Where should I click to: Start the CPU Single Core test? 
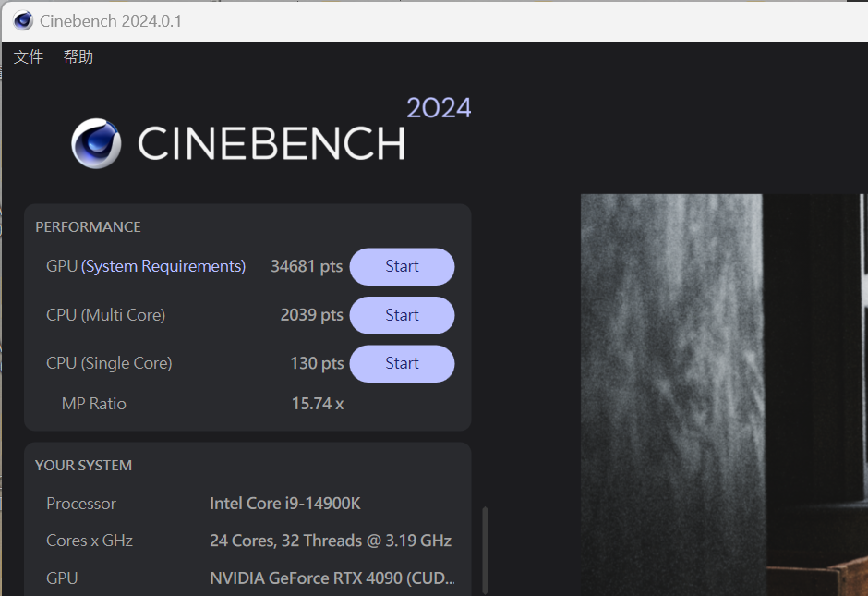pos(402,363)
